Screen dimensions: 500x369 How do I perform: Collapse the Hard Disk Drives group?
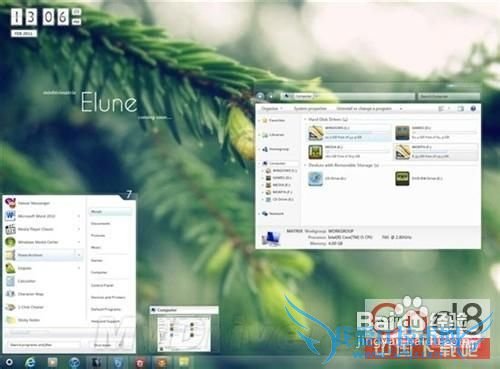(305, 119)
